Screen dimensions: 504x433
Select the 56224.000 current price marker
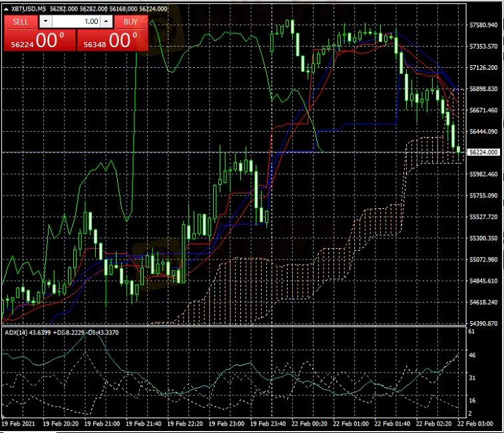point(483,152)
